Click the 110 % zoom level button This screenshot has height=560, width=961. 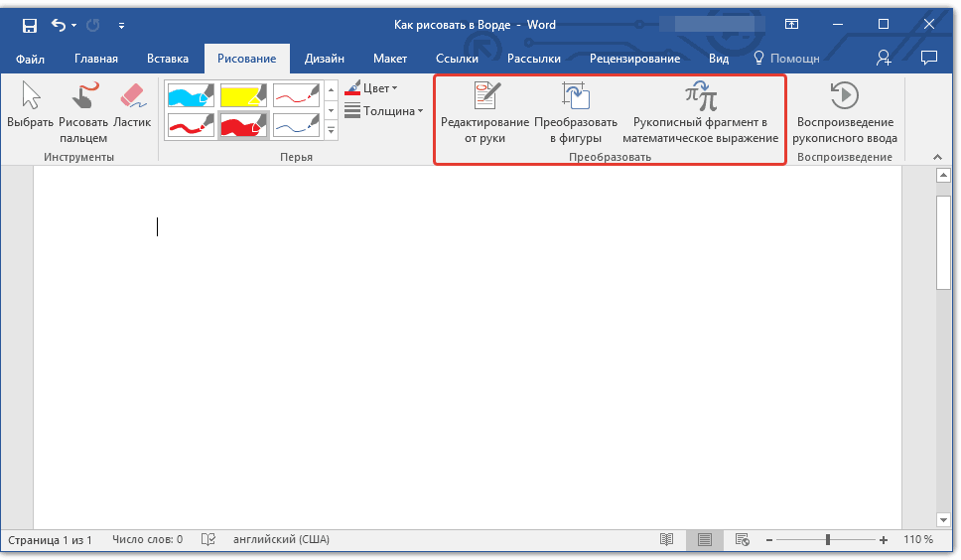click(918, 540)
